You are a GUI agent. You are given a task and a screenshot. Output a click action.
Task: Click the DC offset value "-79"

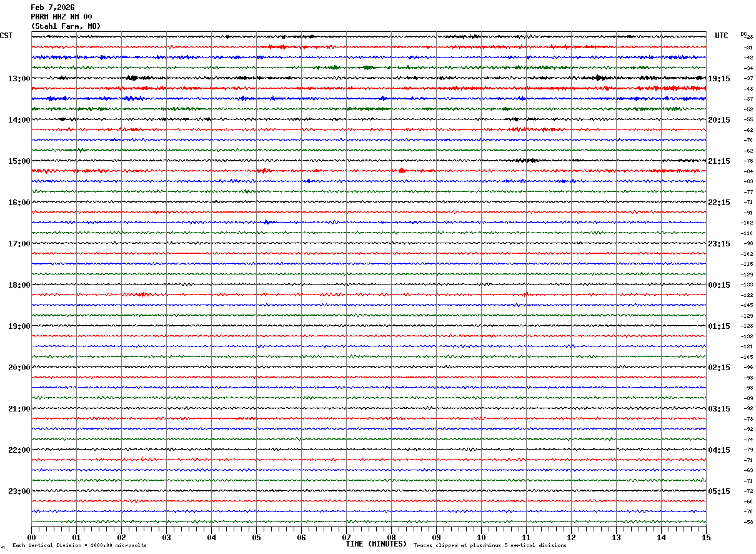tap(748, 450)
